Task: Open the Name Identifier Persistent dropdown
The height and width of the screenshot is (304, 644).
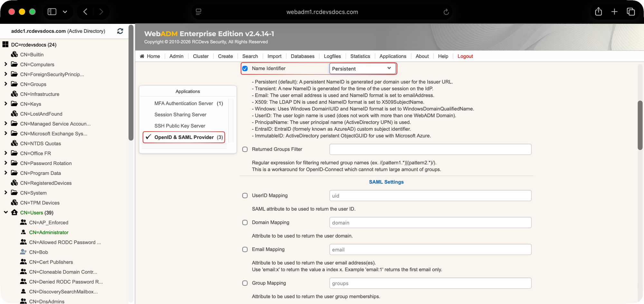Action: point(362,69)
